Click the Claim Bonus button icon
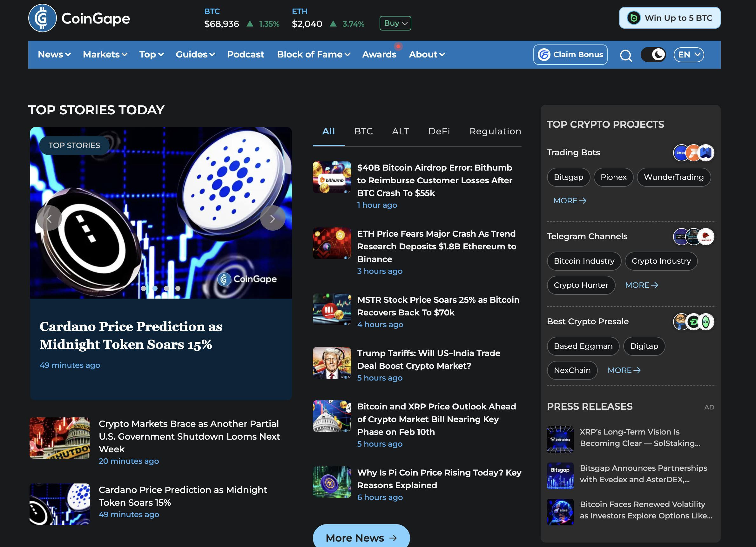The image size is (756, 547). (x=544, y=55)
